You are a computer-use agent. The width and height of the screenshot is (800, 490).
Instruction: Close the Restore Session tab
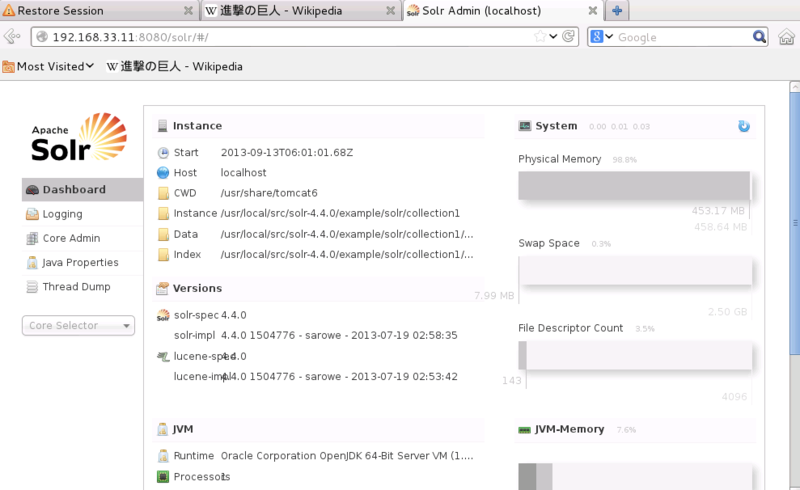click(188, 11)
